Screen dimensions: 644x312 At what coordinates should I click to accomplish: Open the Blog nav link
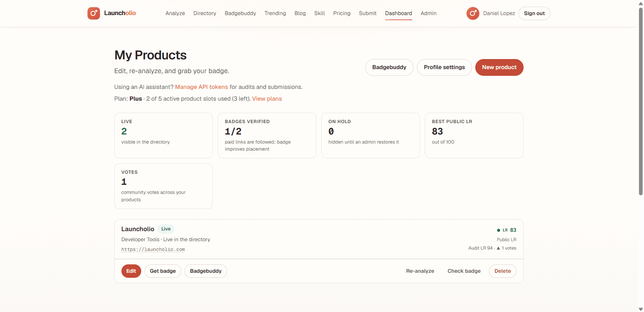(x=300, y=13)
